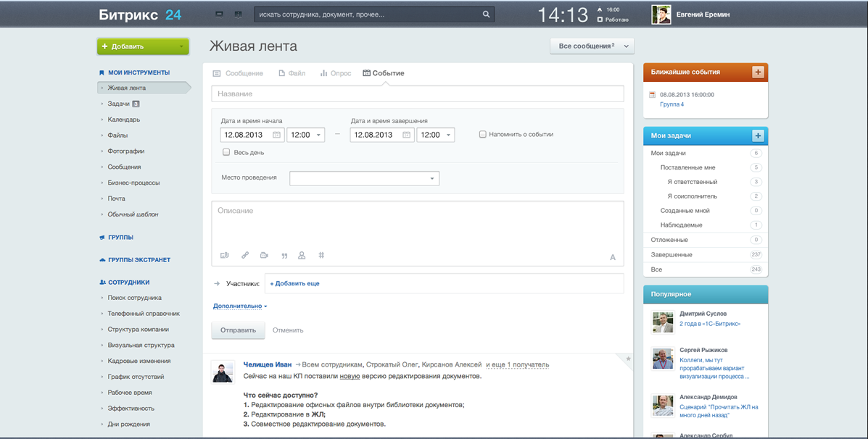Viewport: 868px width, 439px height.
Task: Open Я ответственный tasks row
Action: point(706,182)
